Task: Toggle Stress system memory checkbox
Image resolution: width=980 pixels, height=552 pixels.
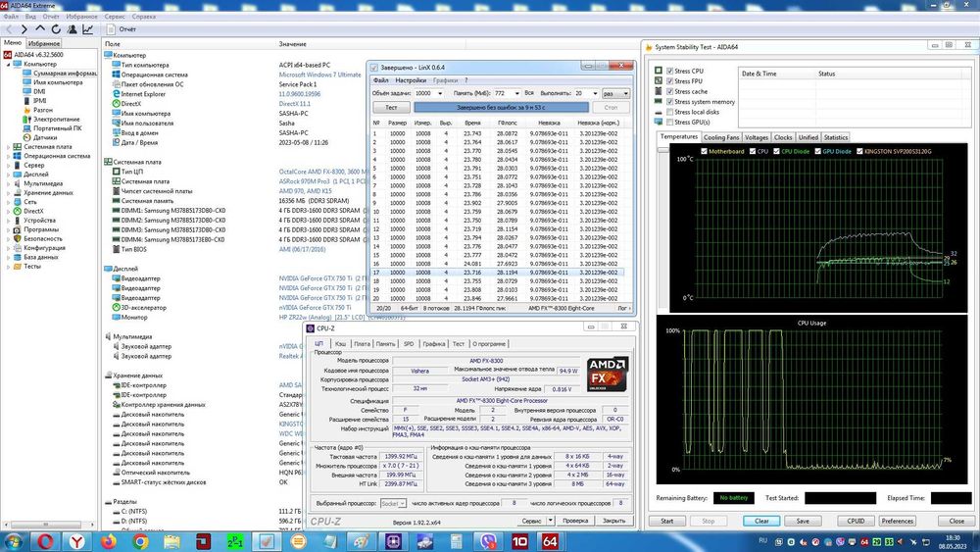Action: coord(669,102)
